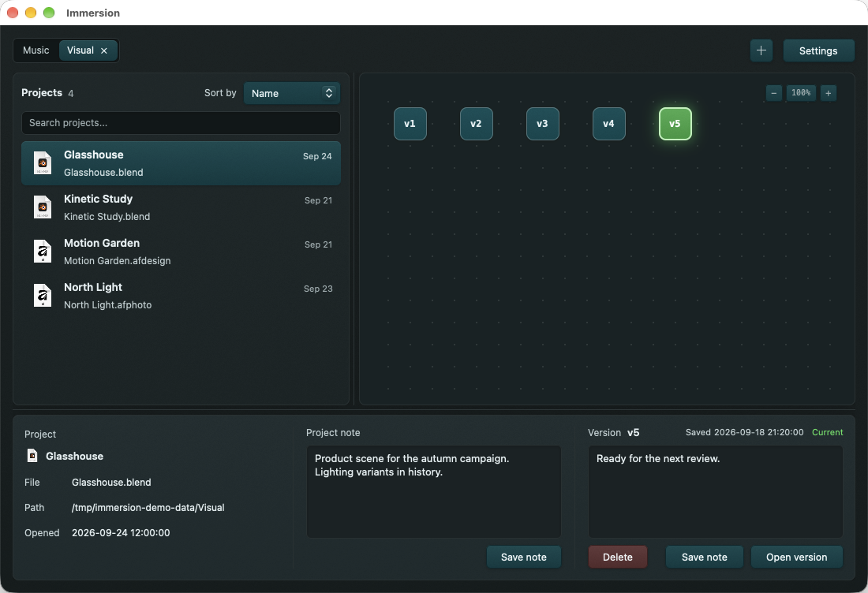Viewport: 868px width, 593px height.
Task: Select the Kinetic Study project
Action: click(181, 207)
